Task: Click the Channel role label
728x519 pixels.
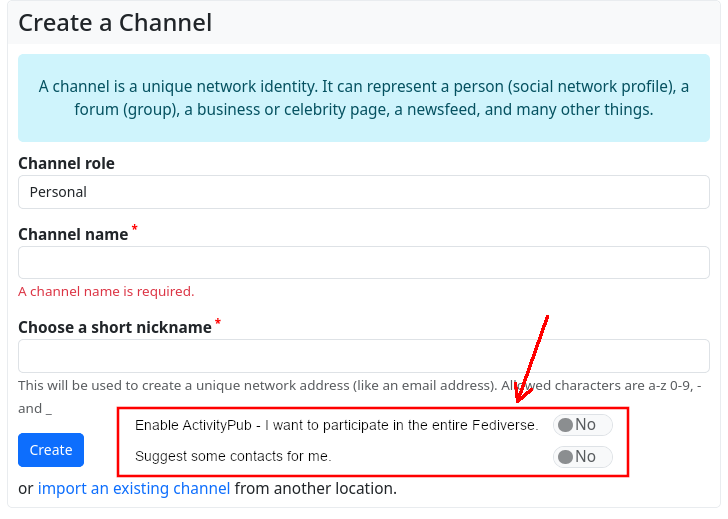Action: 66,163
